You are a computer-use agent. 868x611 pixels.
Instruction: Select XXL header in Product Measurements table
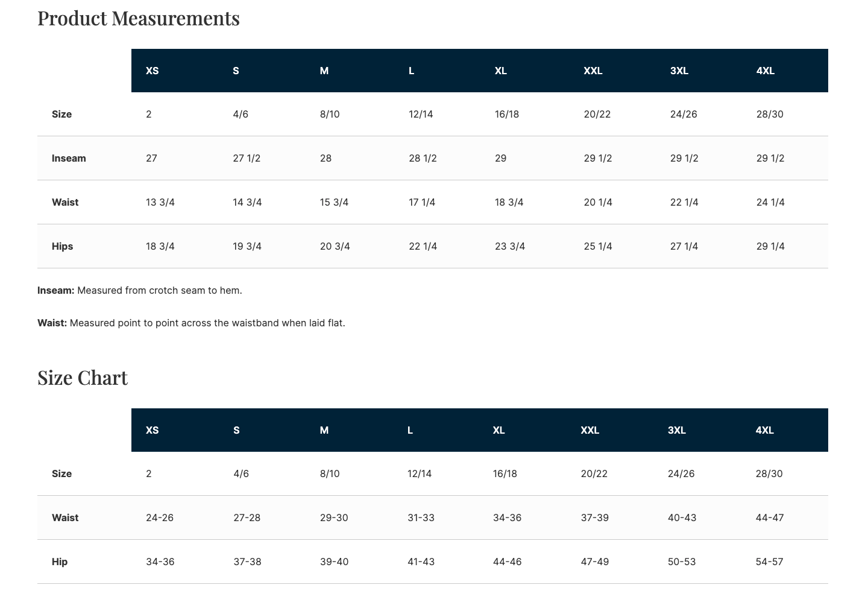[593, 71]
